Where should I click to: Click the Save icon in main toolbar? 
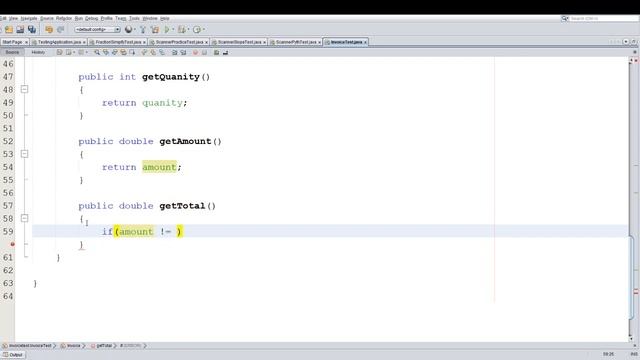(20, 29)
